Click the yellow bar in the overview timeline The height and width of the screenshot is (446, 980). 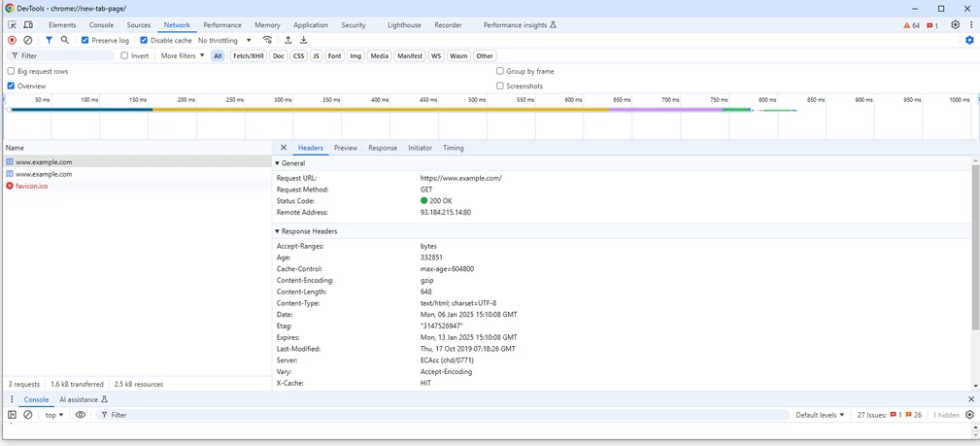pos(382,110)
